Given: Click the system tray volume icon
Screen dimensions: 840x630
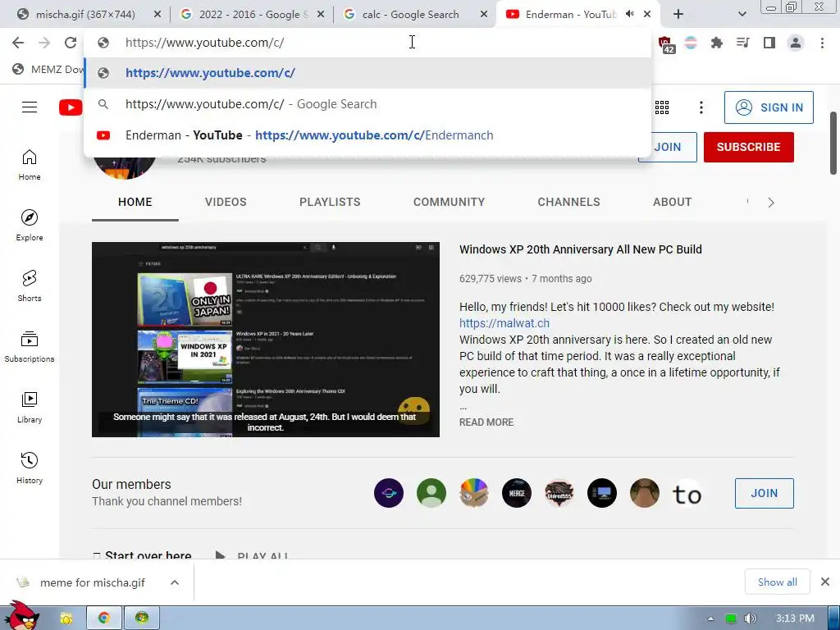Looking at the screenshot, I should coord(750,619).
